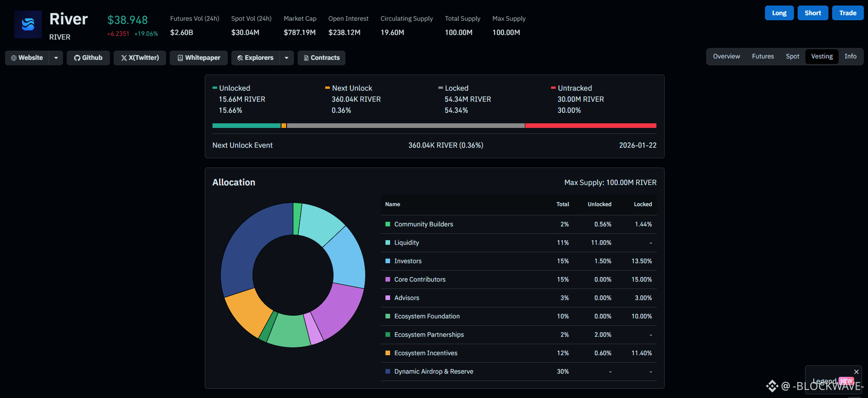Close the Legend popup

pos(857,372)
